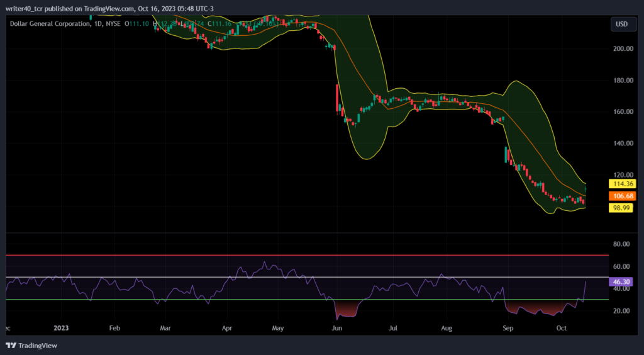Click the Jun label on time axis
The height and width of the screenshot is (355, 644).
(337, 329)
